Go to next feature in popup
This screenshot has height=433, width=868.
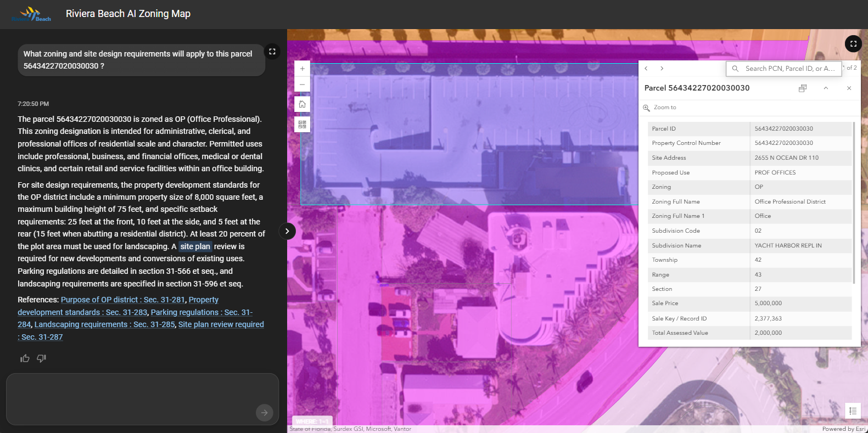(x=662, y=69)
